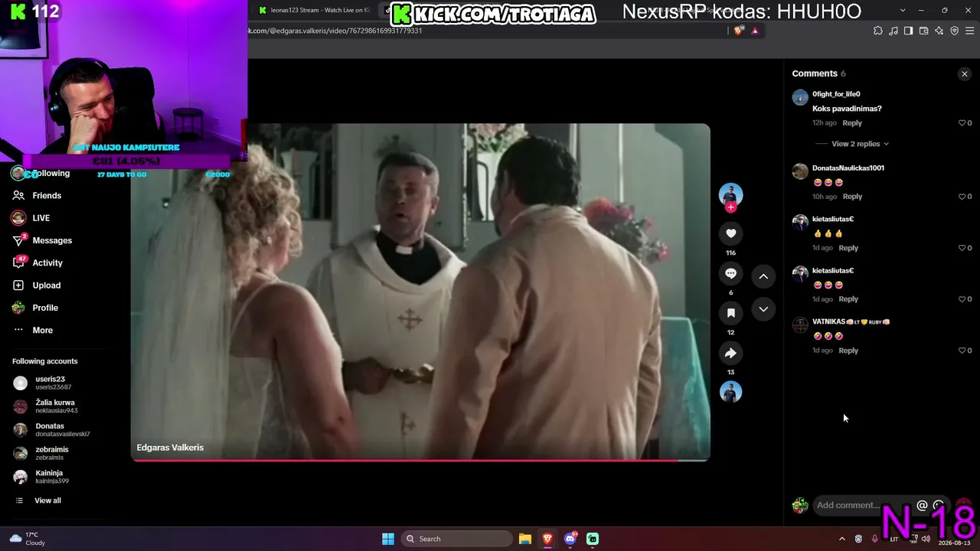This screenshot has height=551, width=980.
Task: Open 0fight_for_life0's profile avatar
Action: click(x=800, y=97)
